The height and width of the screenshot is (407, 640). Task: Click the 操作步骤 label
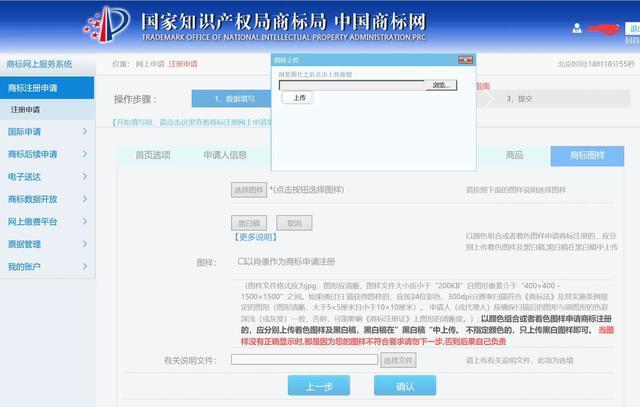(x=135, y=99)
